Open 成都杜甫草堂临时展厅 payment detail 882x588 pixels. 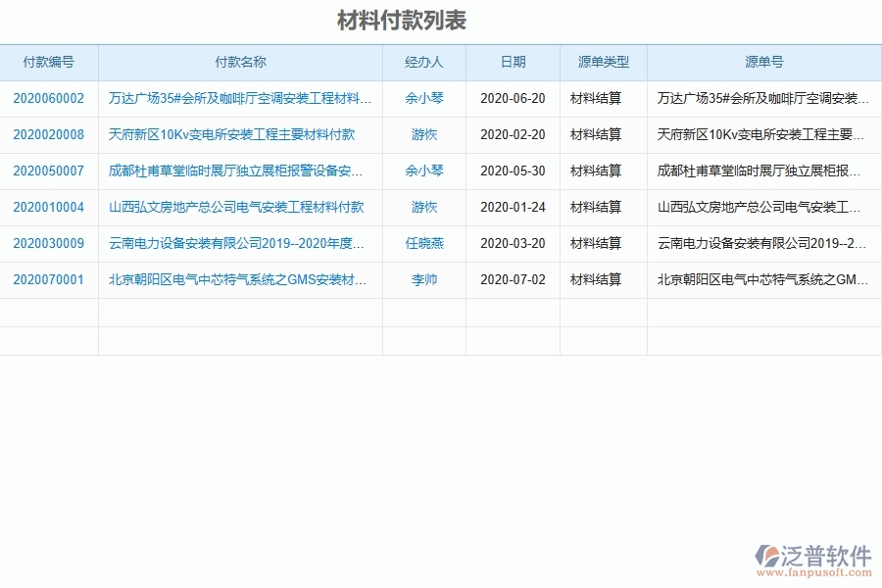238,171
